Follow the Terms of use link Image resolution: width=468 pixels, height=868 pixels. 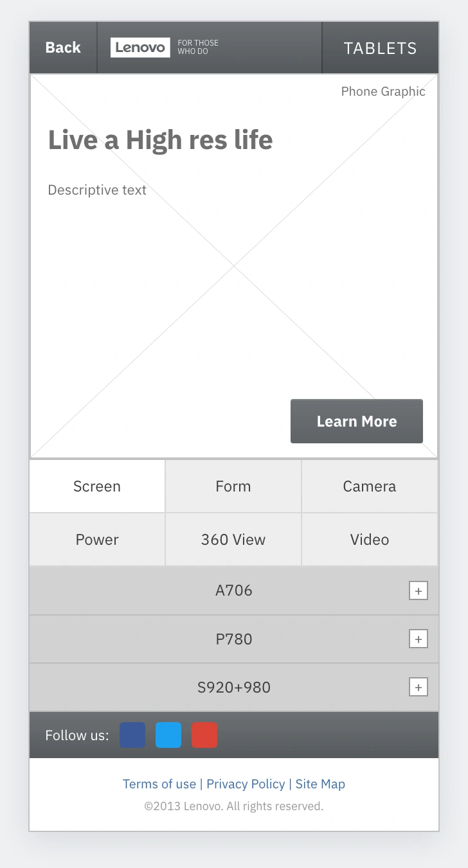pos(159,784)
